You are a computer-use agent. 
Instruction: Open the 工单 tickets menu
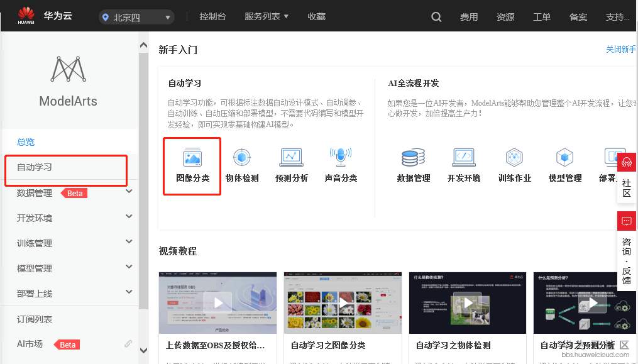point(542,17)
